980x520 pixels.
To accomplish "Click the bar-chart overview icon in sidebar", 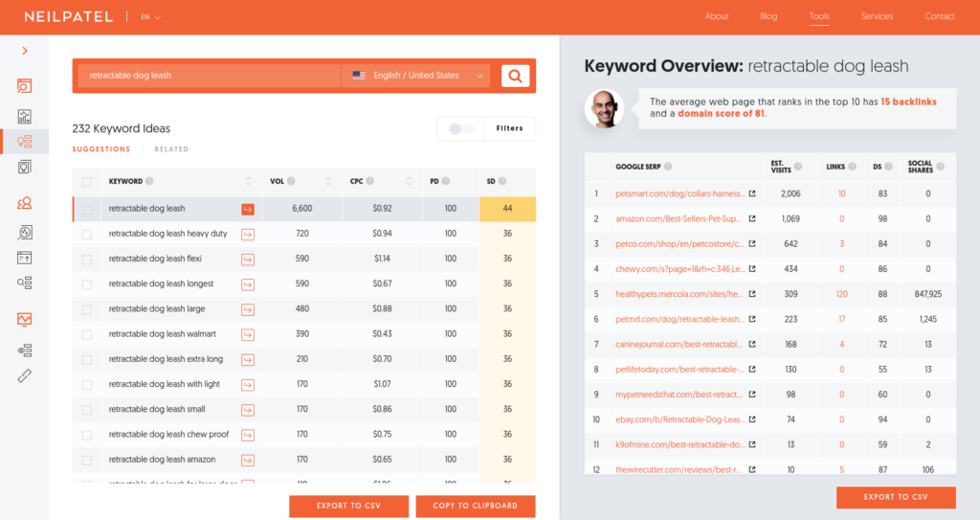I will point(24,116).
